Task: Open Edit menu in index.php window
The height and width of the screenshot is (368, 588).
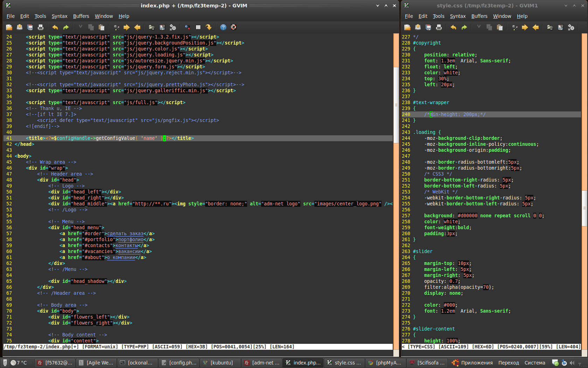Action: [x=24, y=16]
